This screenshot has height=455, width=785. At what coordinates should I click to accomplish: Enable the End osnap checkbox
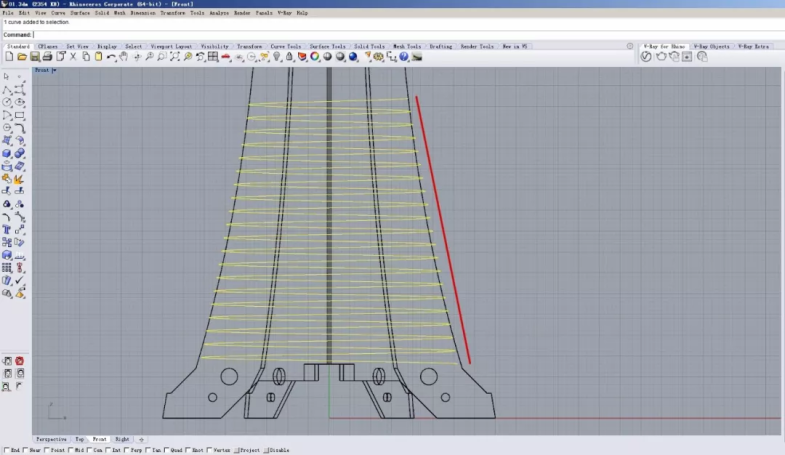[5, 451]
